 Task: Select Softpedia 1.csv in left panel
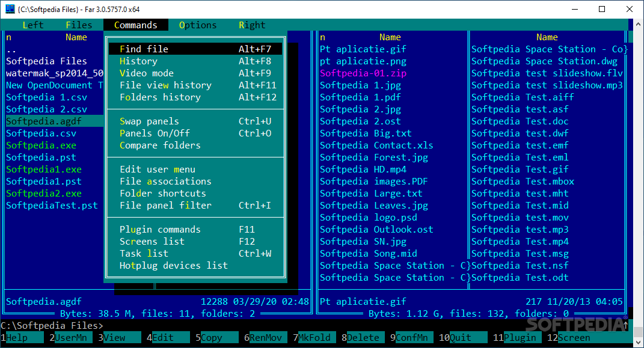tap(46, 97)
